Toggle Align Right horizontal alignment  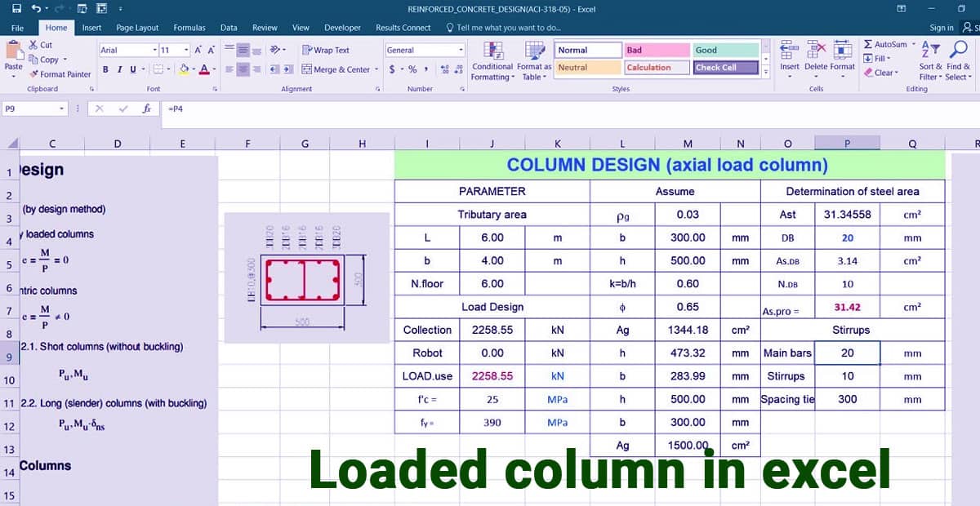tap(258, 69)
